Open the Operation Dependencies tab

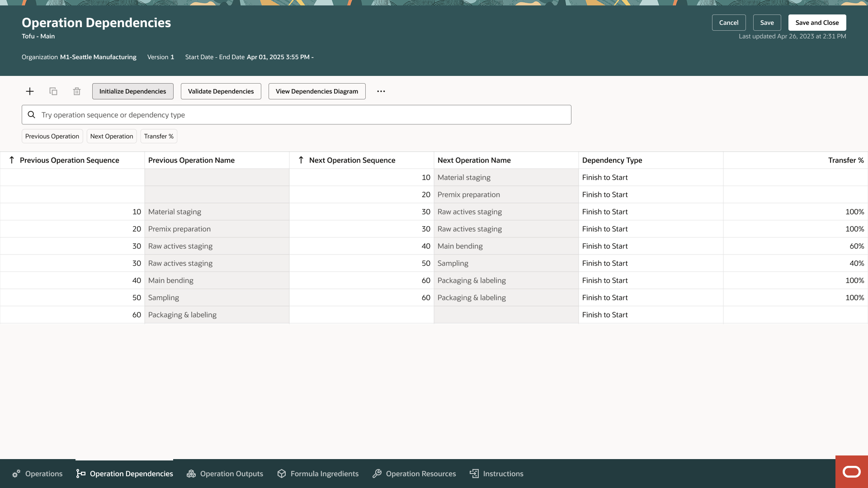pyautogui.click(x=124, y=474)
